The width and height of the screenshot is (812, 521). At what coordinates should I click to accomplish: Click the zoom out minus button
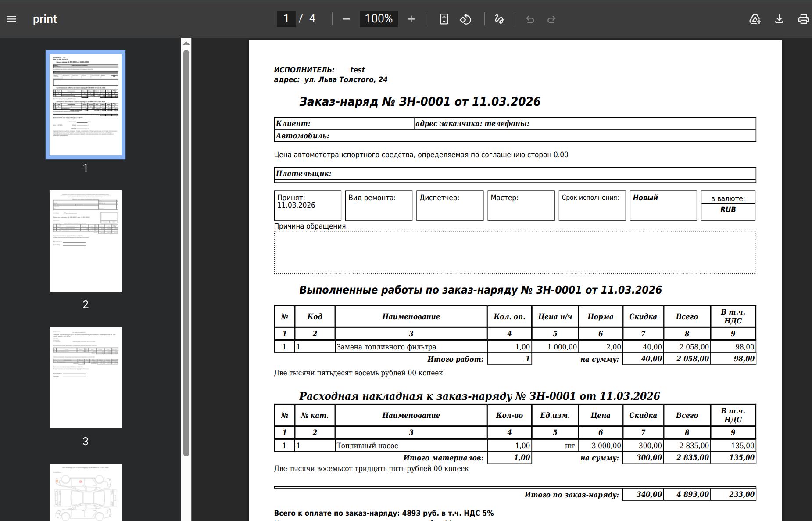pyautogui.click(x=346, y=19)
